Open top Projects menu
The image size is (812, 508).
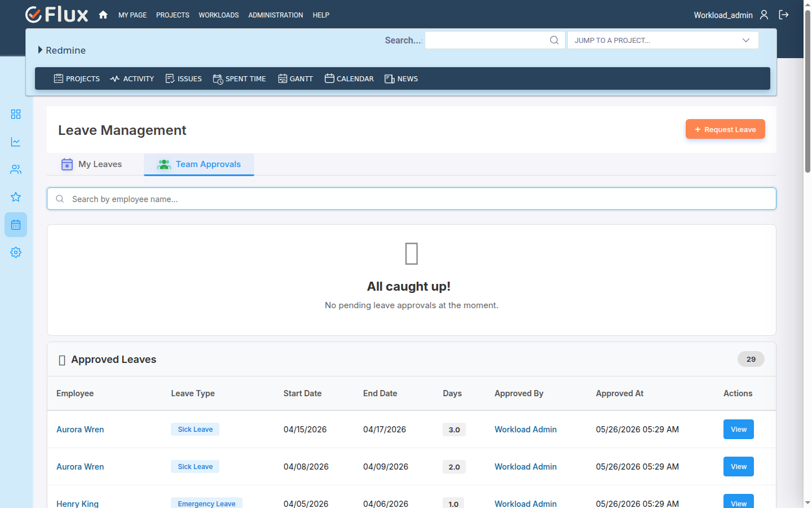click(x=173, y=15)
